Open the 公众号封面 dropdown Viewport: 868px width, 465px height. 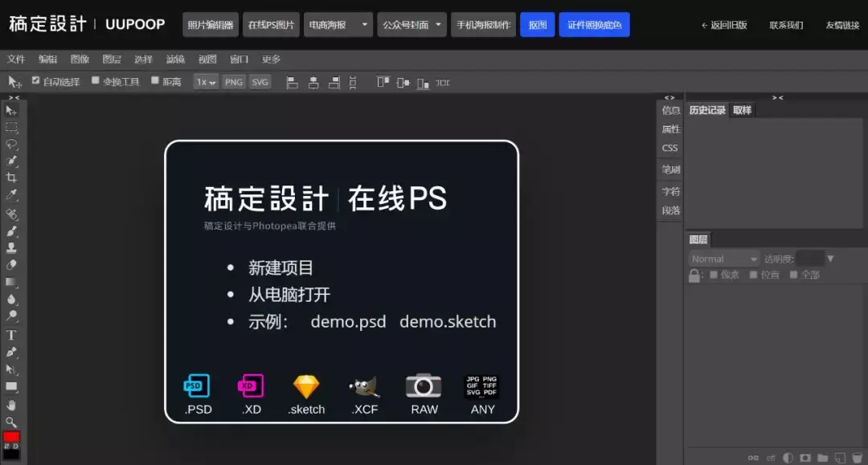411,25
